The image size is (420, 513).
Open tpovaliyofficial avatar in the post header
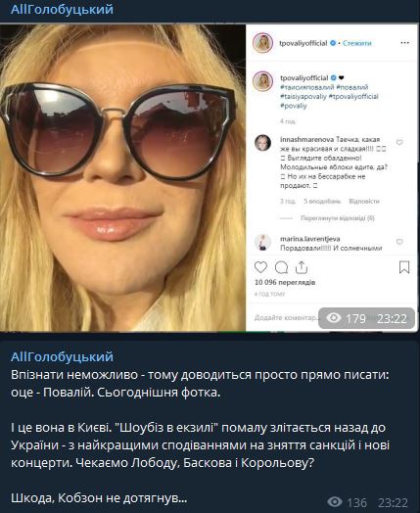tap(262, 43)
